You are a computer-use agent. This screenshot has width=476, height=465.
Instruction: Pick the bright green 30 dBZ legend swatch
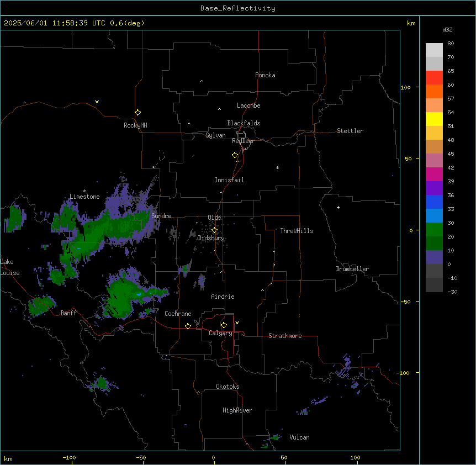tap(434, 230)
